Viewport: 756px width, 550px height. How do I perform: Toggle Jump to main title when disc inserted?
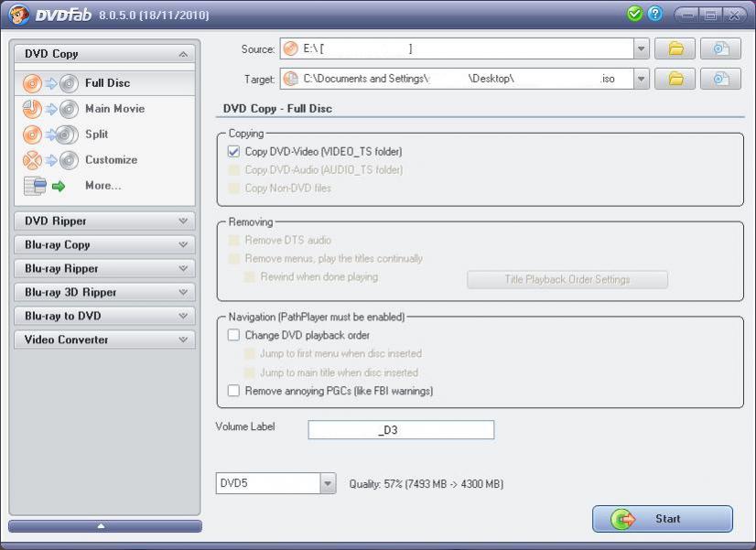tap(249, 372)
